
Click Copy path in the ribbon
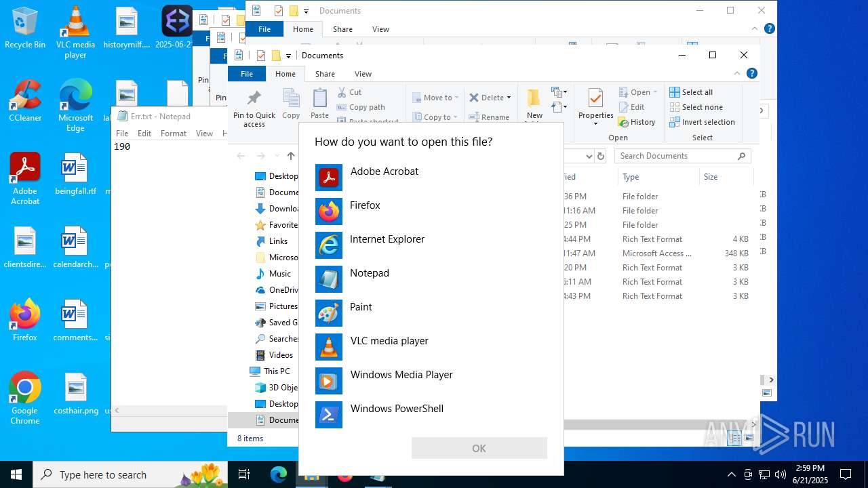361,107
